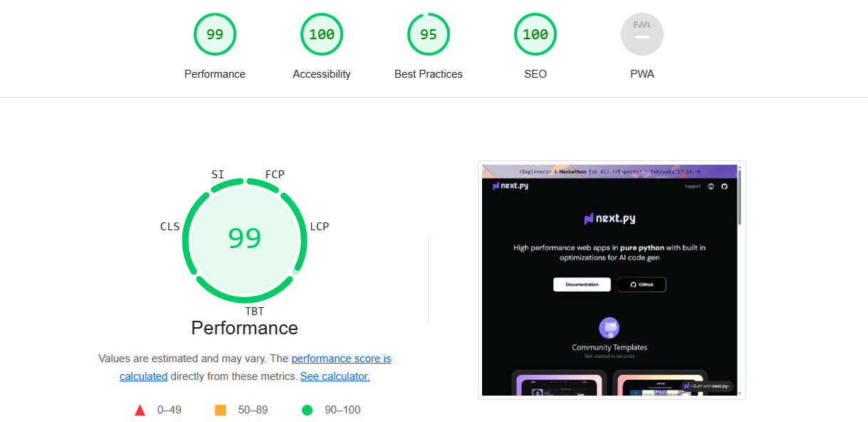
Task: Click the Best Practices label text
Action: pyautogui.click(x=429, y=74)
